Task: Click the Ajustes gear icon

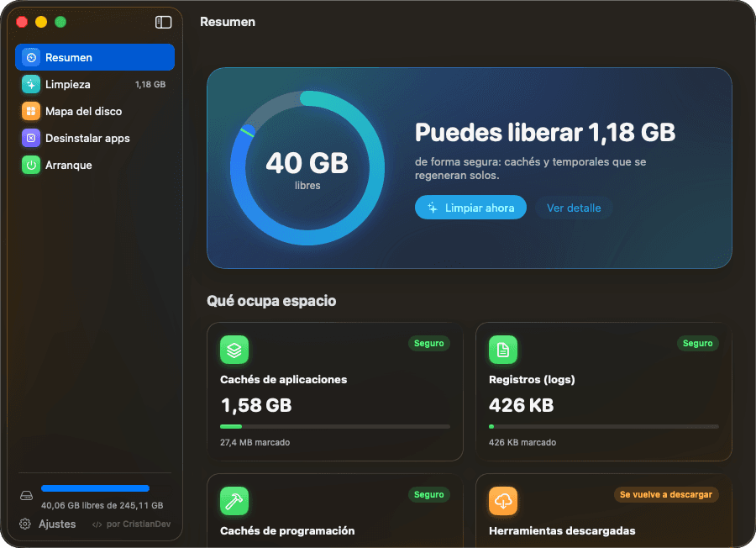Action: click(25, 524)
